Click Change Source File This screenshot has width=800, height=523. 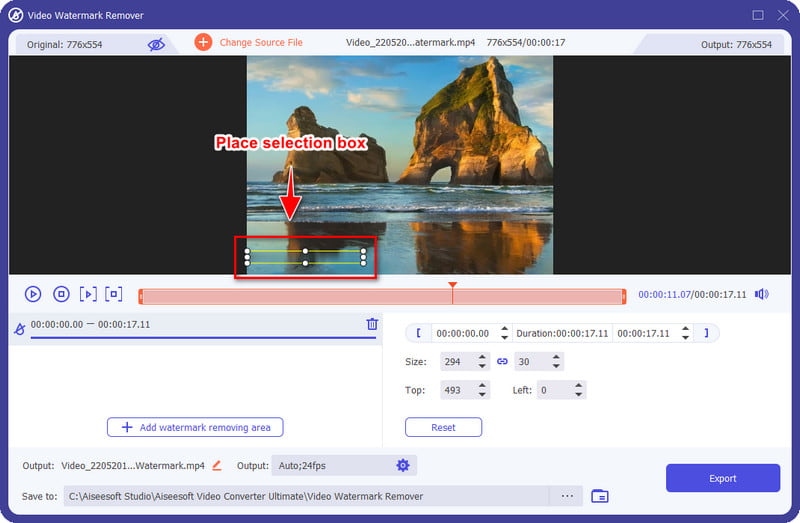pos(260,42)
